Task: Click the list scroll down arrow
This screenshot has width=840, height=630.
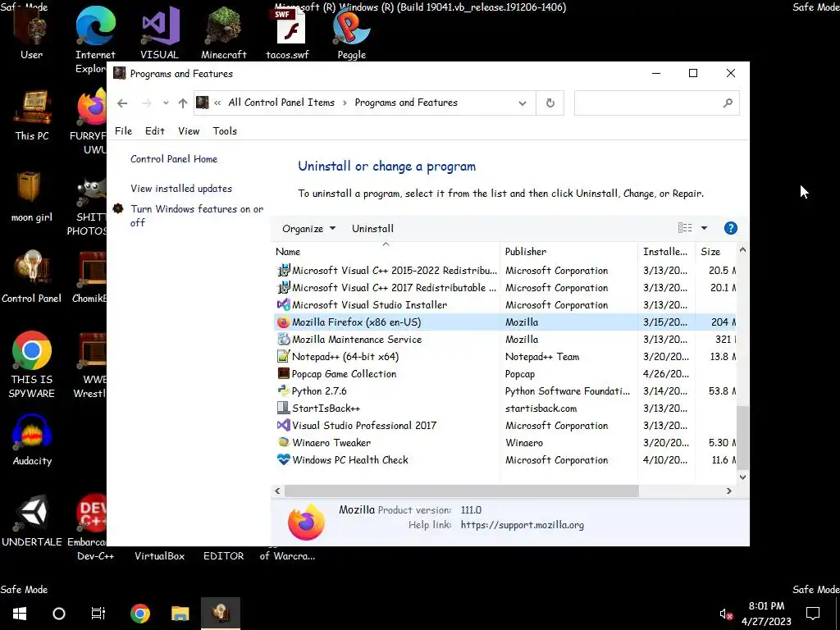Action: point(742,477)
